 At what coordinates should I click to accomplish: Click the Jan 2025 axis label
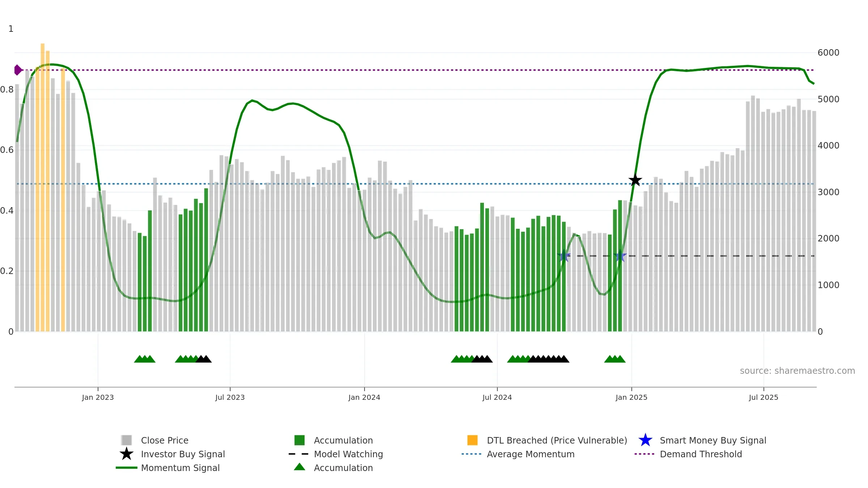[631, 397]
